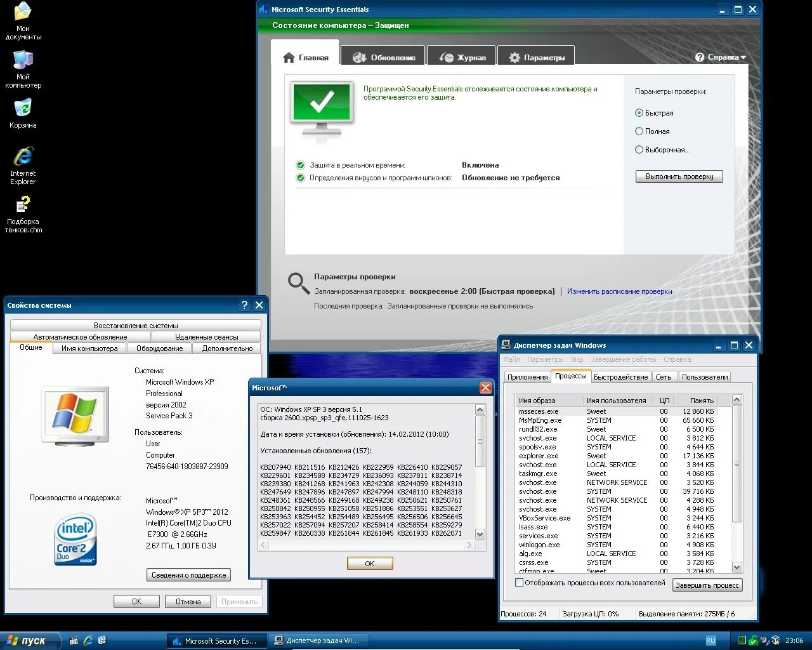This screenshot has height=650, width=812.
Task: Open Автоматическое обновление tab
Action: point(81,337)
